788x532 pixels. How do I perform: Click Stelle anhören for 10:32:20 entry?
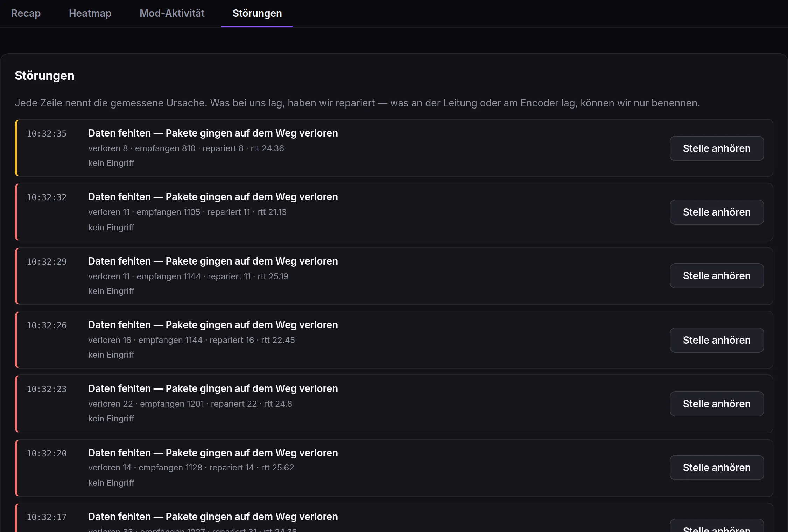(717, 468)
